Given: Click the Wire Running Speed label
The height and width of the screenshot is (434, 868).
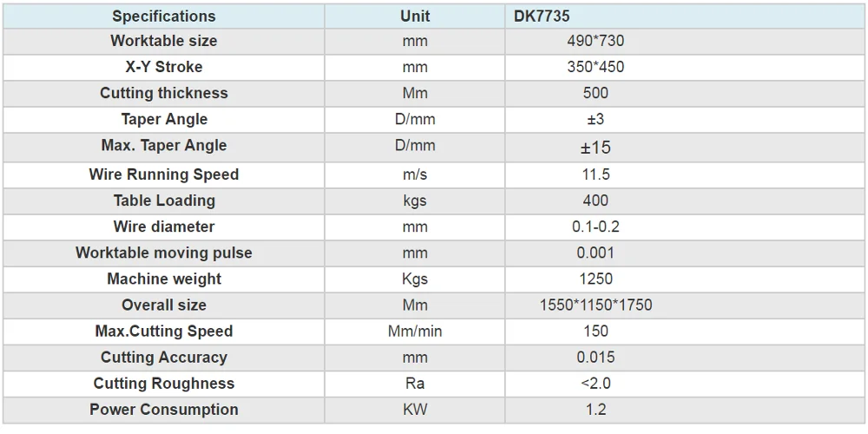Looking at the screenshot, I should [164, 174].
